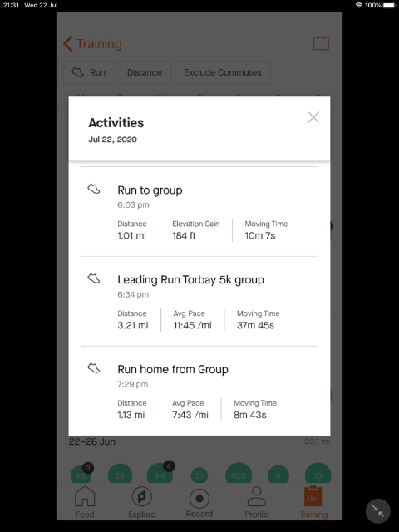
Task: Open Leading Run Torbay 5k group activity
Action: point(199,301)
